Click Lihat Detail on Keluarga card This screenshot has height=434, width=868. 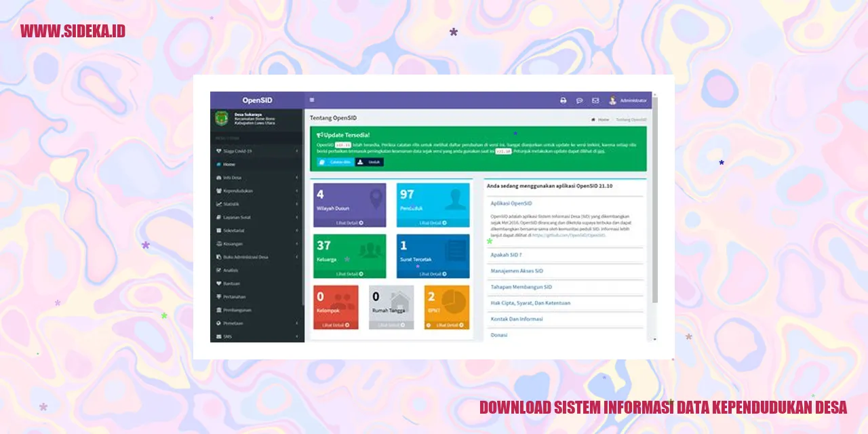click(350, 274)
